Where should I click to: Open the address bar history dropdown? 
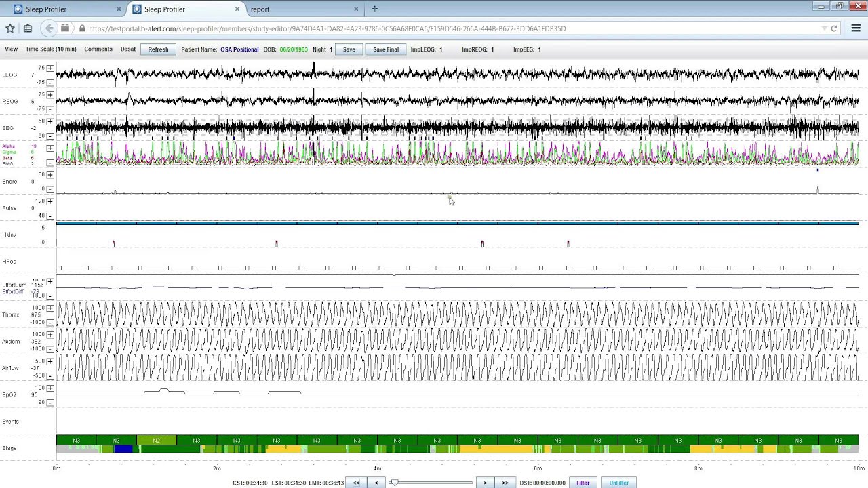824,28
